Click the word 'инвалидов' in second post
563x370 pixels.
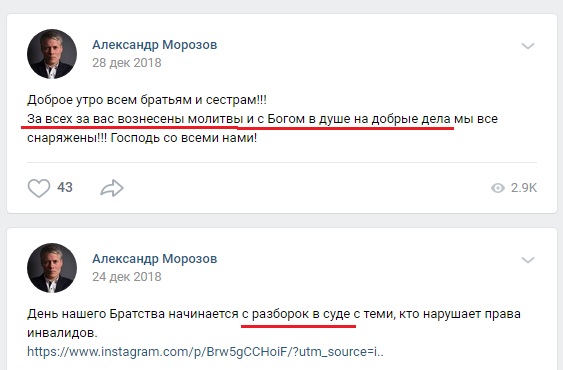61,333
